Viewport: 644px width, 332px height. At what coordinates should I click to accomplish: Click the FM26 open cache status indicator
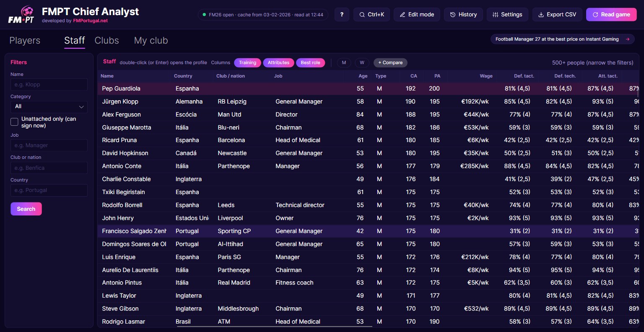(x=263, y=15)
